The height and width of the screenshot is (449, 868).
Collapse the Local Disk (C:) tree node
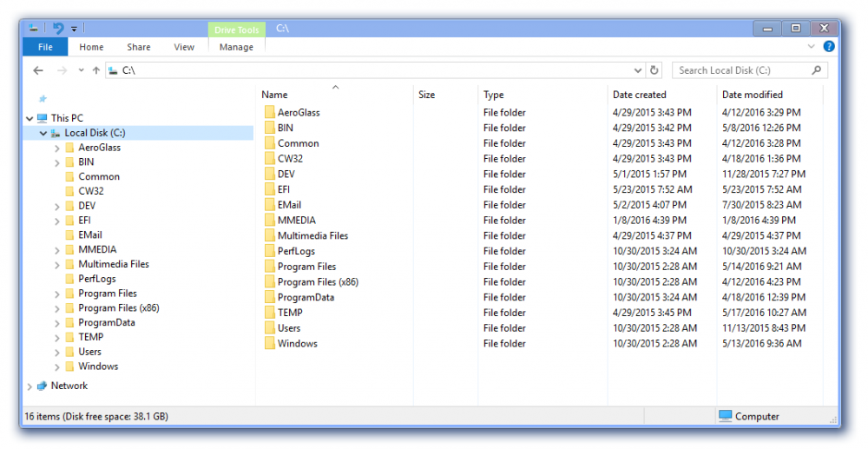point(43,134)
